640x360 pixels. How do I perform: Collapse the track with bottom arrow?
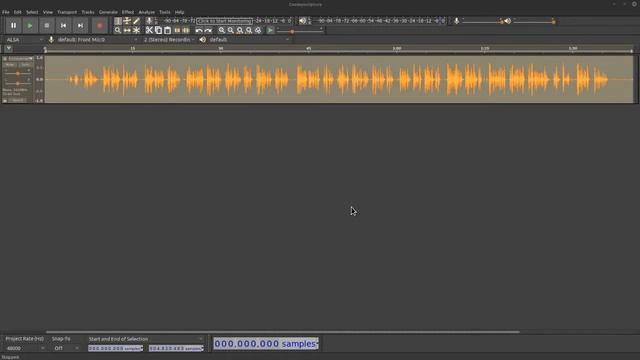5,100
